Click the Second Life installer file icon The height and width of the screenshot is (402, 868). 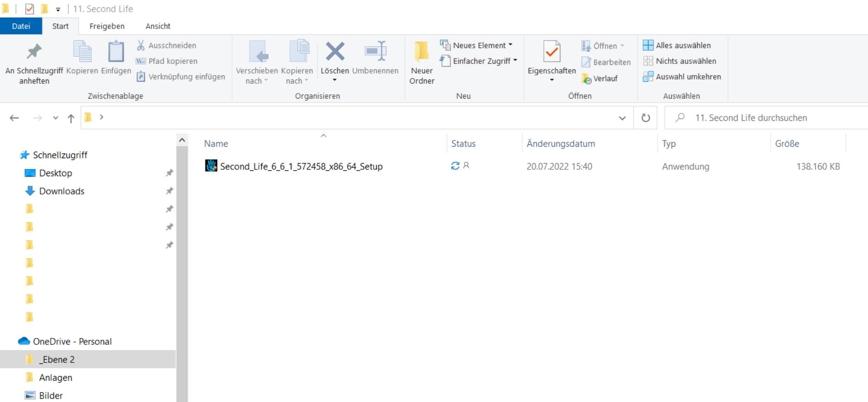point(211,165)
